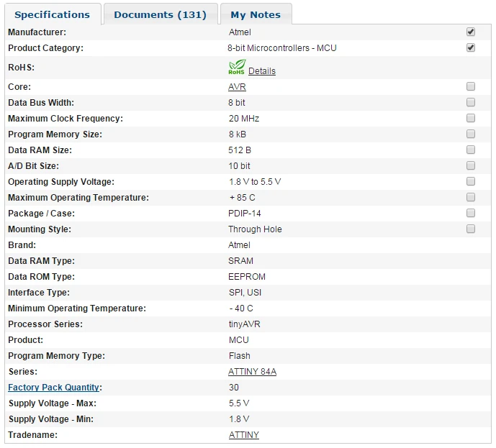Click the '+ 85 C' temperature value
The image size is (496, 448).
point(243,198)
